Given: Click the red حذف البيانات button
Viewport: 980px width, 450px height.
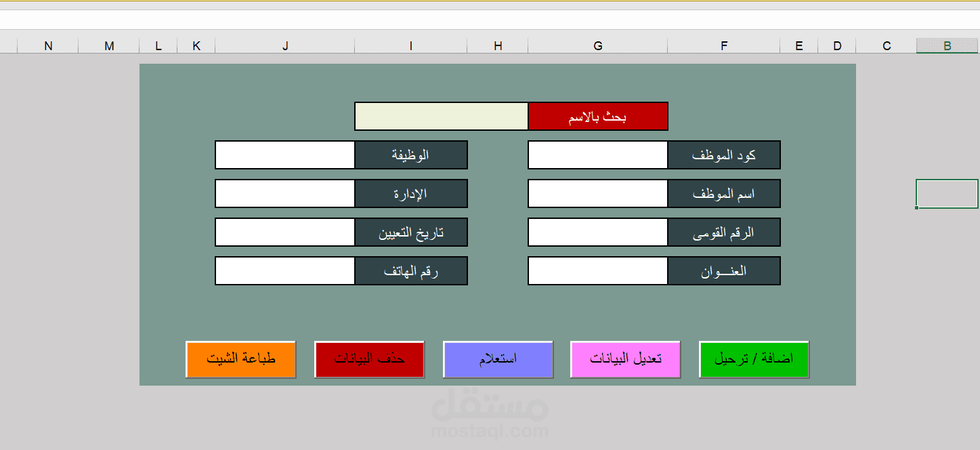Looking at the screenshot, I should pos(369,359).
